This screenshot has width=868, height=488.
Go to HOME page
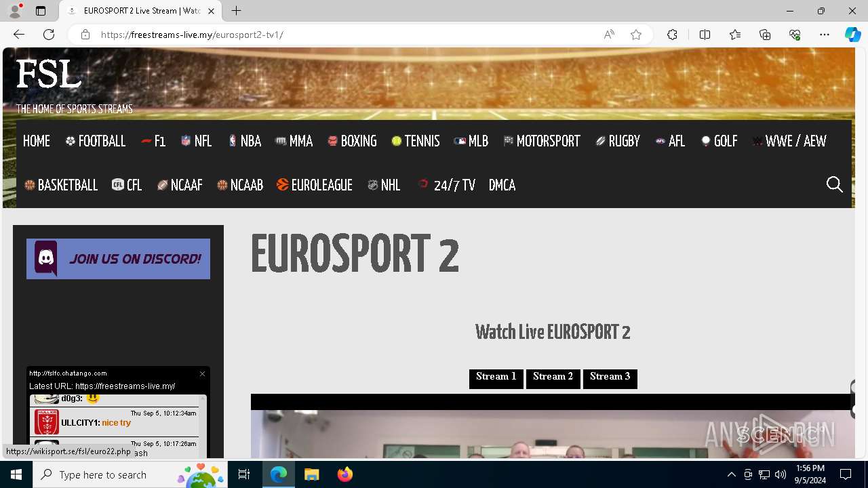pos(37,141)
